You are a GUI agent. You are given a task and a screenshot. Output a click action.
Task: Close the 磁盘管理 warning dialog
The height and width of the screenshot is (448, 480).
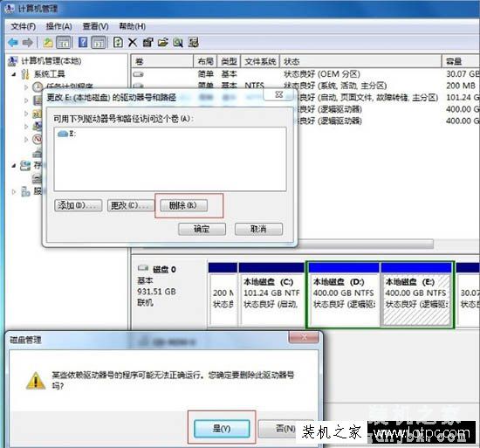pos(304,337)
